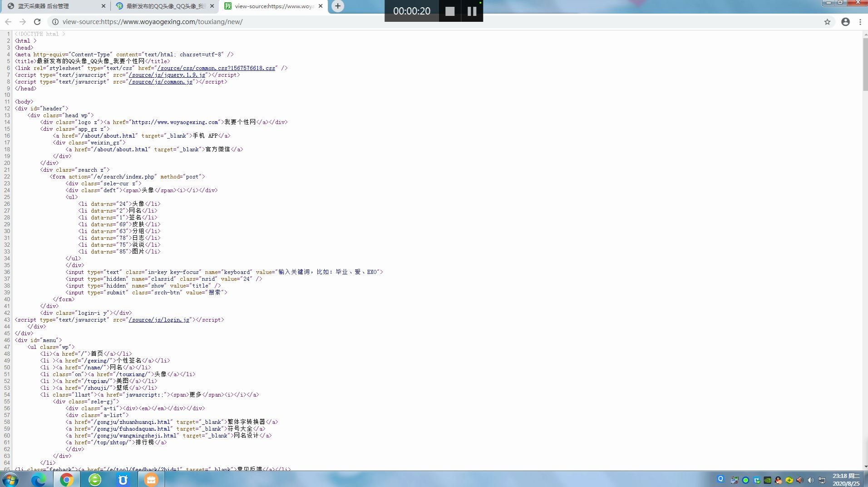This screenshot has height=487, width=868.
Task: Reload the page with the refresh icon
Action: (37, 22)
